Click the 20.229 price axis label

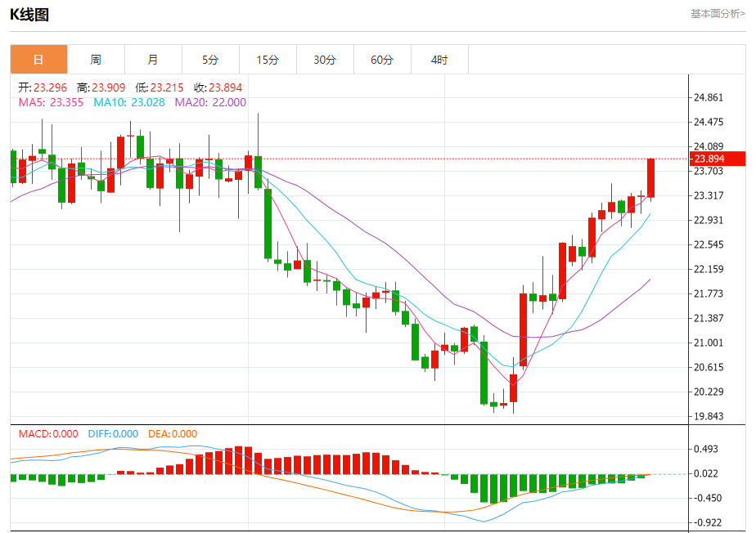coord(709,392)
